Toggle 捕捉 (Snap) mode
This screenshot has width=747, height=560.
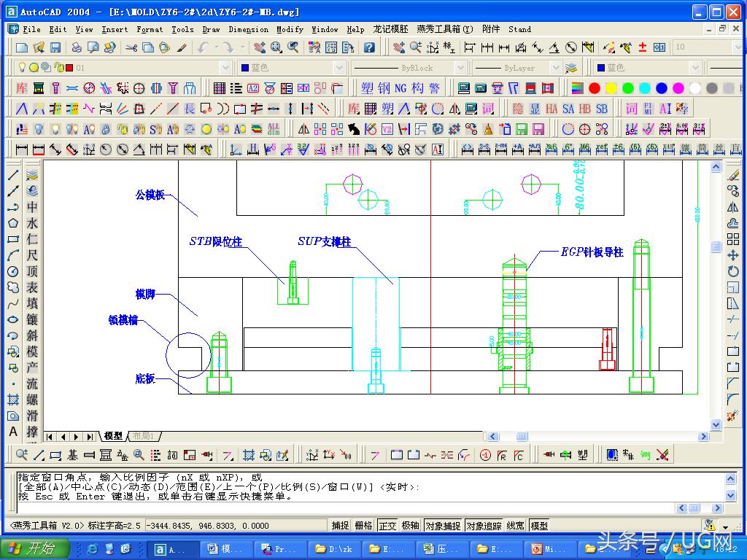[340, 525]
